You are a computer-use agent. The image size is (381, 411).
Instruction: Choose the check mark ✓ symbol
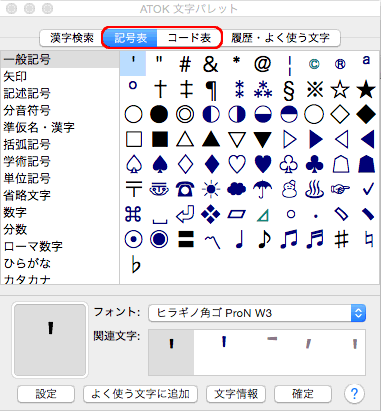tap(367, 189)
